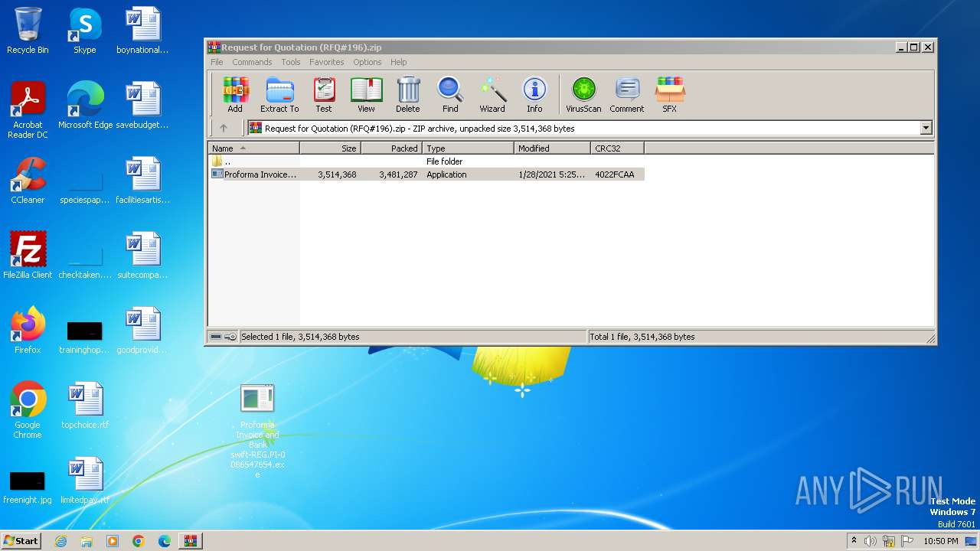Click the Add toolbar icon in WinRAR

coord(235,95)
